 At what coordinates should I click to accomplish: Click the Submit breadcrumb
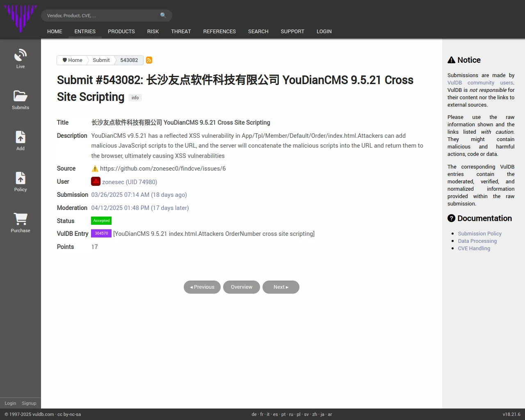click(x=101, y=60)
